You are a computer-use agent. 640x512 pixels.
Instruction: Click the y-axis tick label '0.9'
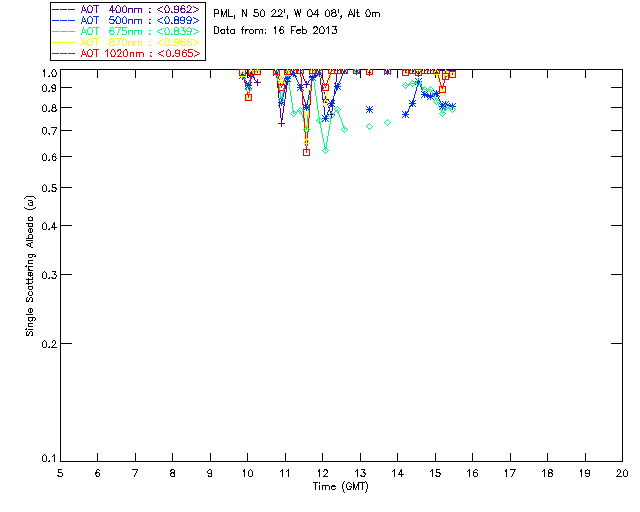[x=49, y=88]
